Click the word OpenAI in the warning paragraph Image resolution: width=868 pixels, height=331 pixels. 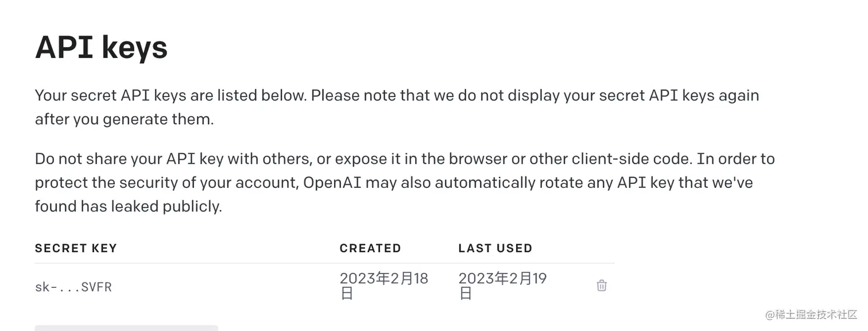(x=332, y=183)
